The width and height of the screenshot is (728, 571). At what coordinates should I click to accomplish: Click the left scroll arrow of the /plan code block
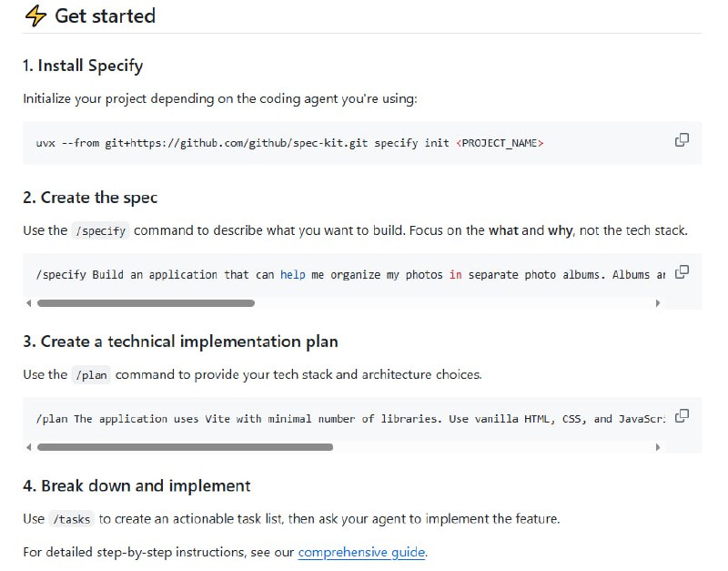click(28, 447)
